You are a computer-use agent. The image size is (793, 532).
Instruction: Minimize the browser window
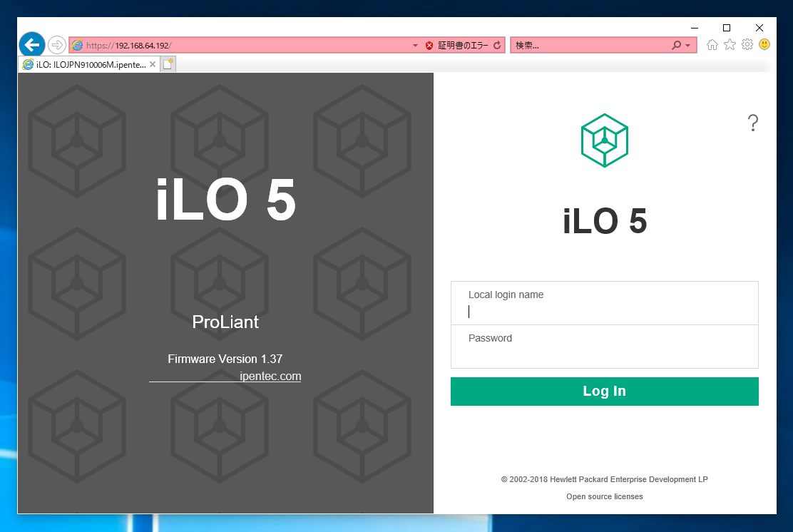695,28
